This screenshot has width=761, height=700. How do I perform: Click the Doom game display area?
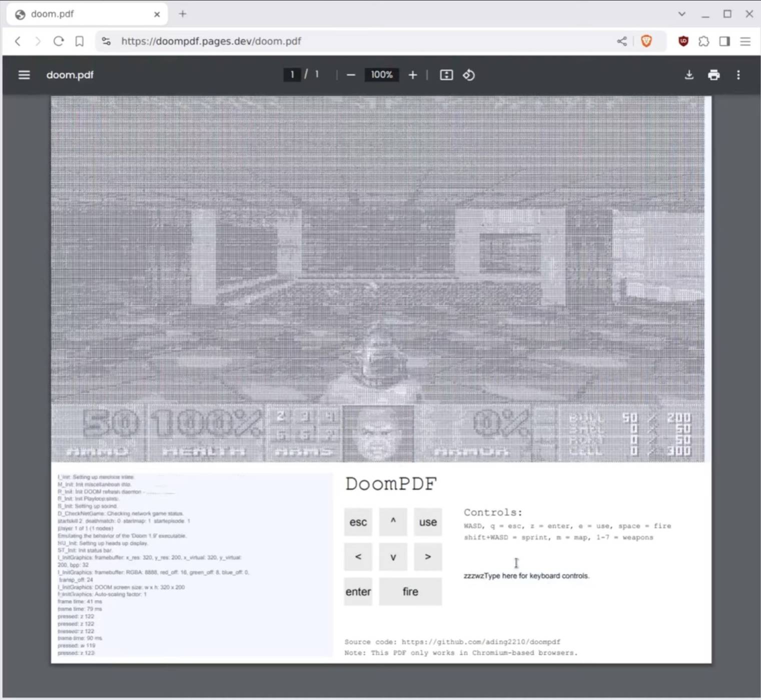pyautogui.click(x=378, y=279)
